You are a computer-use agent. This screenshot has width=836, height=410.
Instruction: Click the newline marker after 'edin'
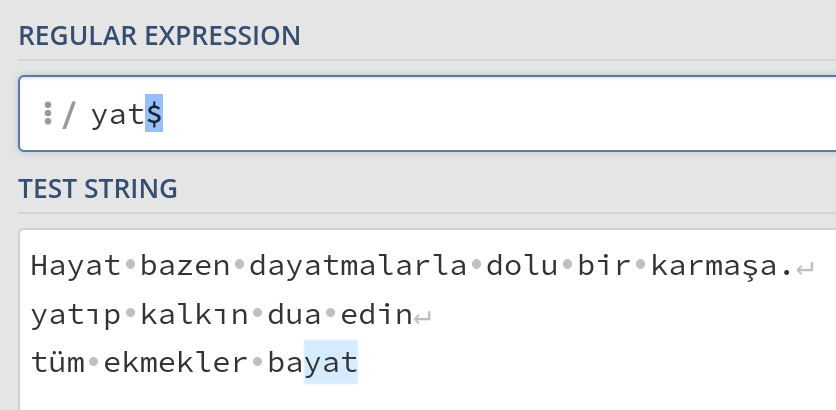pos(422,318)
